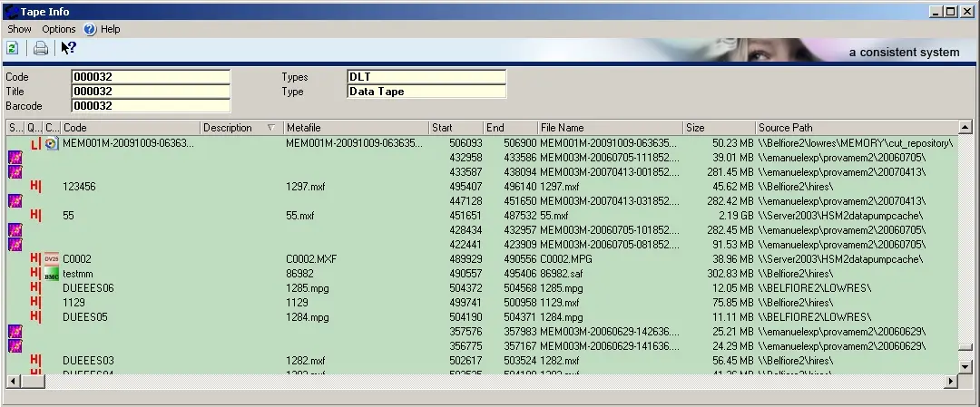The image size is (980, 407).
Task: Click the DV25 icon beside C0002
Action: 52,259
